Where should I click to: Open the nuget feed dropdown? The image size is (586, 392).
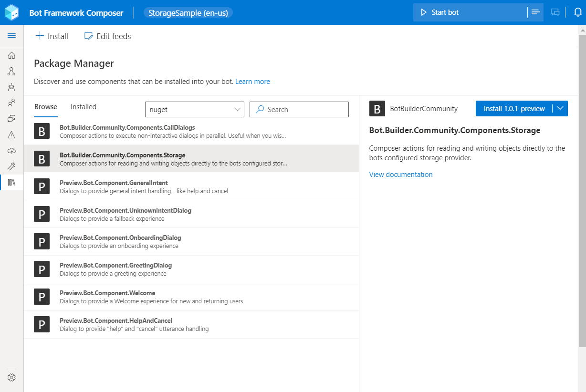point(194,109)
